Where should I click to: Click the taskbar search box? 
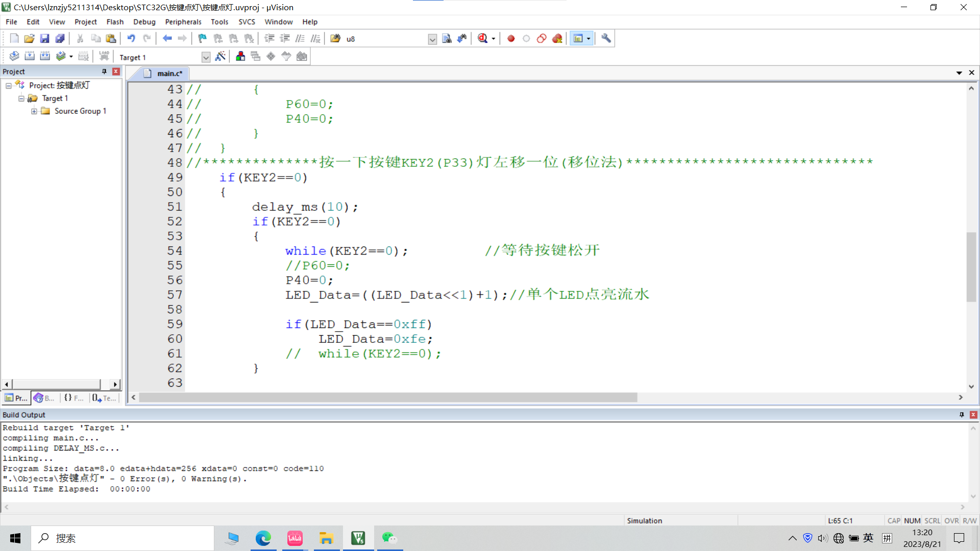[122, 538]
